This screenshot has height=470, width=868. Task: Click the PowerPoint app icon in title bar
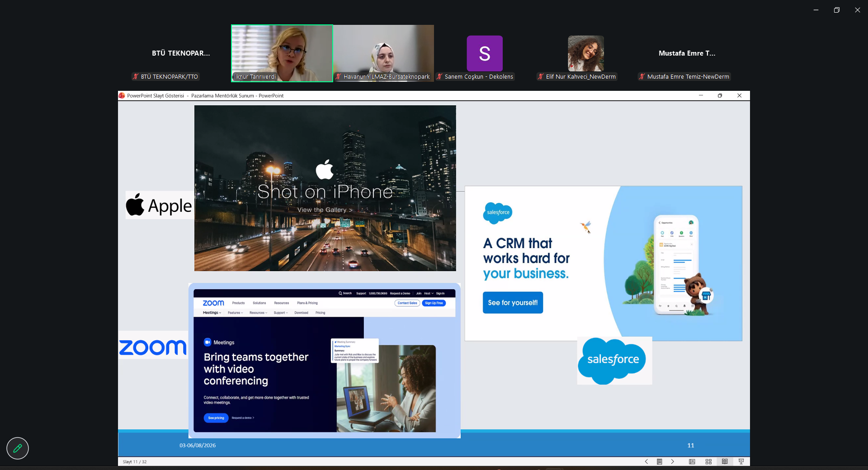click(x=122, y=95)
